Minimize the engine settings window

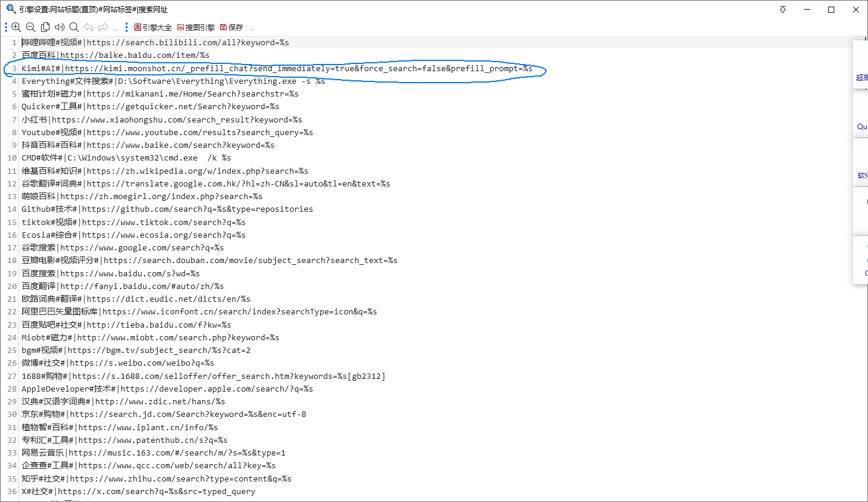pos(807,10)
